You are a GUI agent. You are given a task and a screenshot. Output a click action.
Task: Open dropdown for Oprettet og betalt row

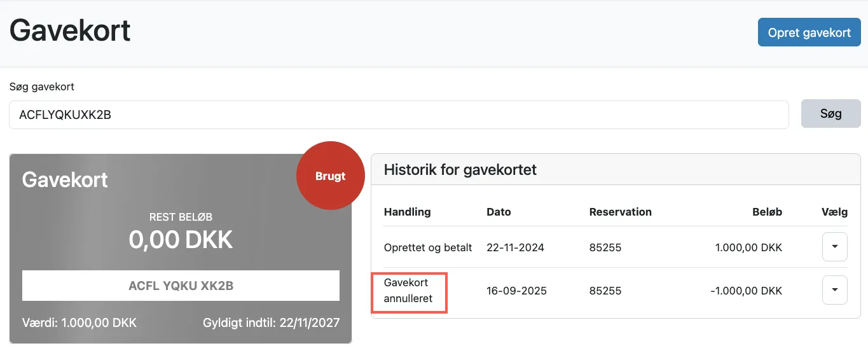click(834, 247)
